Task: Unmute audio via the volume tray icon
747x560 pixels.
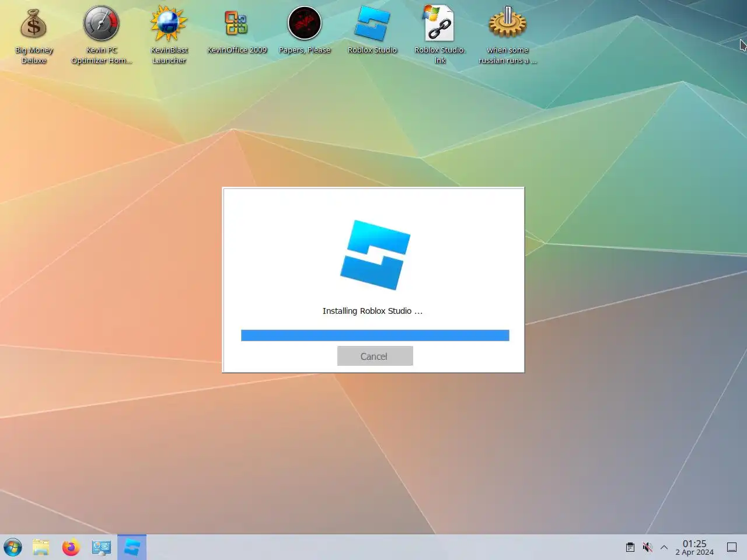Action: tap(647, 547)
